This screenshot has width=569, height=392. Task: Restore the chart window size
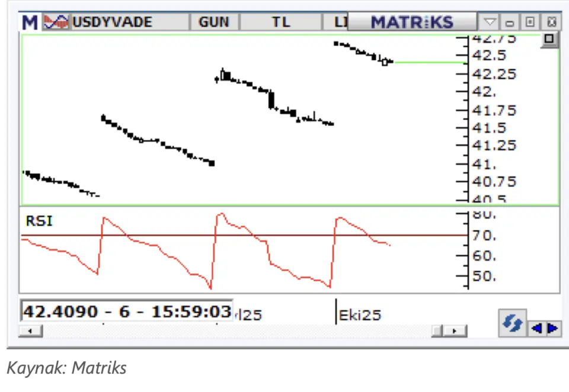pos(530,23)
